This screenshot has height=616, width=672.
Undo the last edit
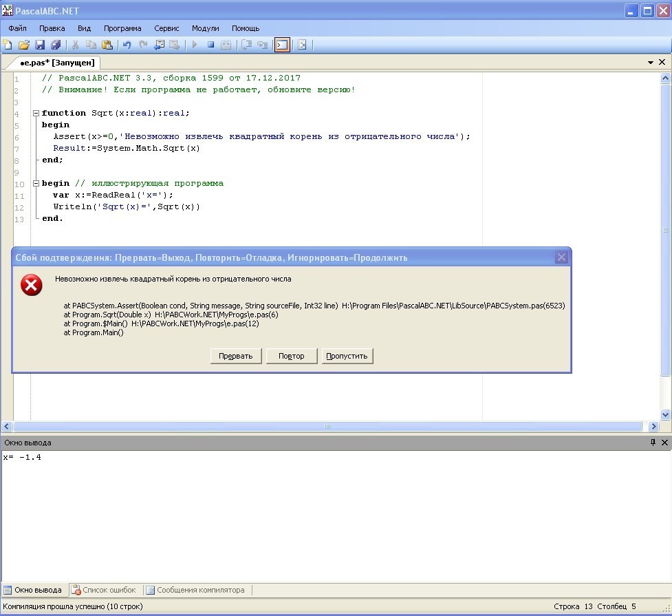[x=127, y=45]
